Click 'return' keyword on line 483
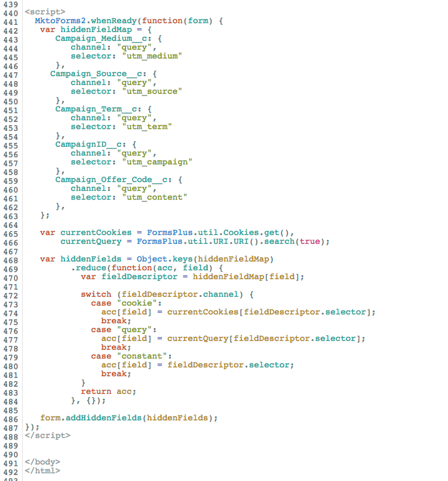The height and width of the screenshot is (481, 448). (x=96, y=392)
